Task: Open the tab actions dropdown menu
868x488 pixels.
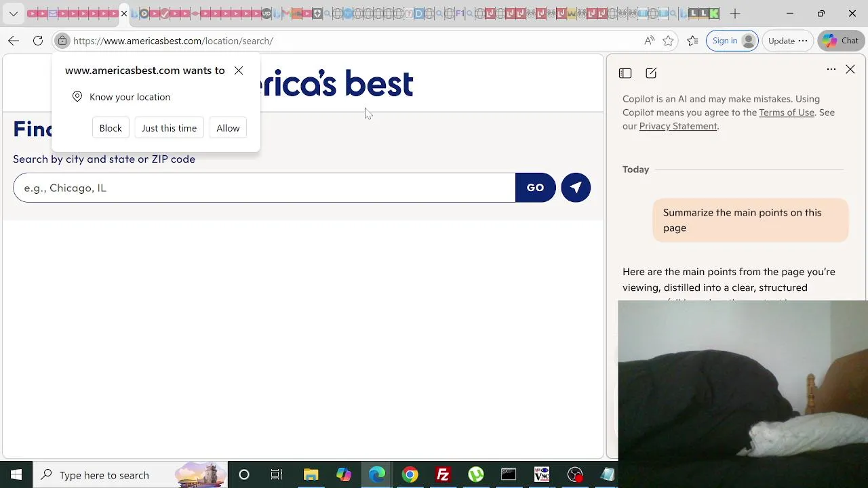Action: tap(13, 14)
